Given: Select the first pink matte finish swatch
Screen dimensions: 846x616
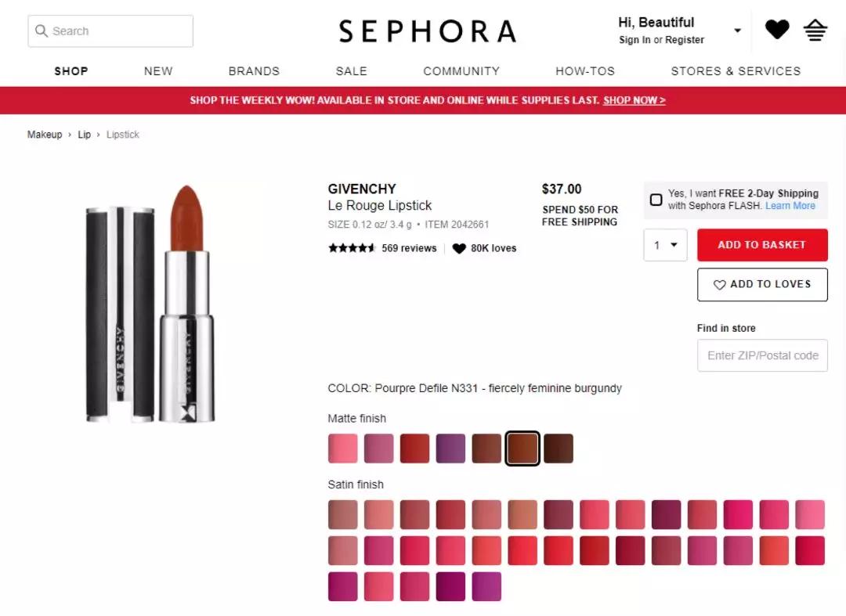Looking at the screenshot, I should tap(342, 448).
